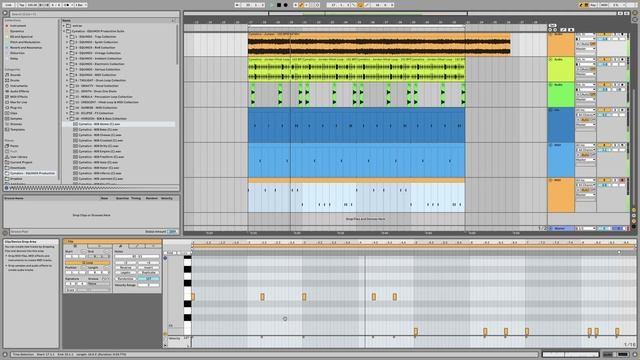Toggle the browser show/hide button beside the search field
The width and height of the screenshot is (640, 360).
pyautogui.click(x=5, y=13)
